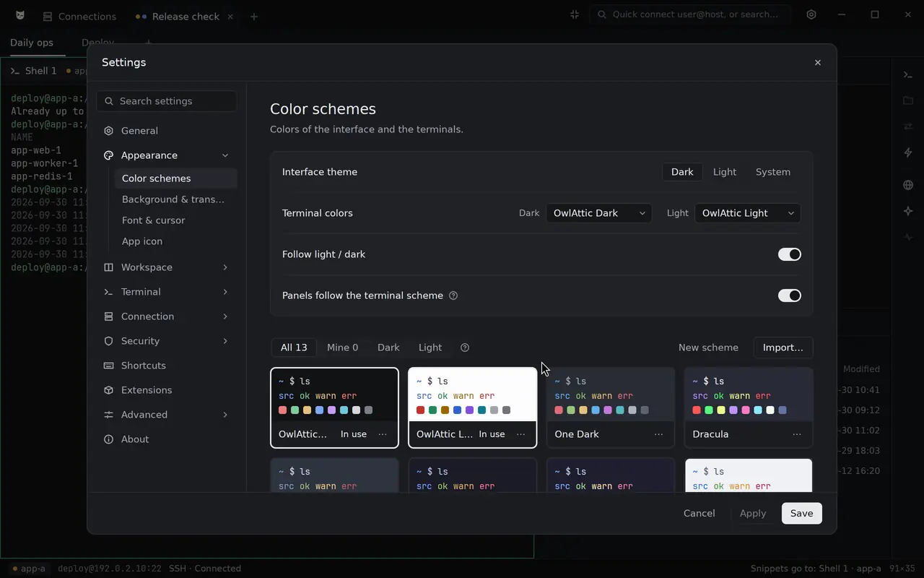Click the New scheme link
The width and height of the screenshot is (924, 578).
click(708, 348)
